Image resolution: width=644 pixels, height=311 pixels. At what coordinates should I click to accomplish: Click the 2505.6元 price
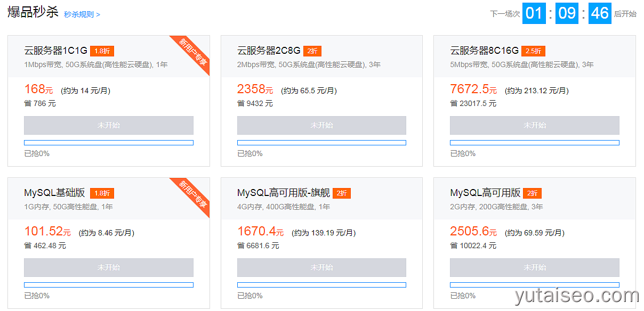(473, 232)
